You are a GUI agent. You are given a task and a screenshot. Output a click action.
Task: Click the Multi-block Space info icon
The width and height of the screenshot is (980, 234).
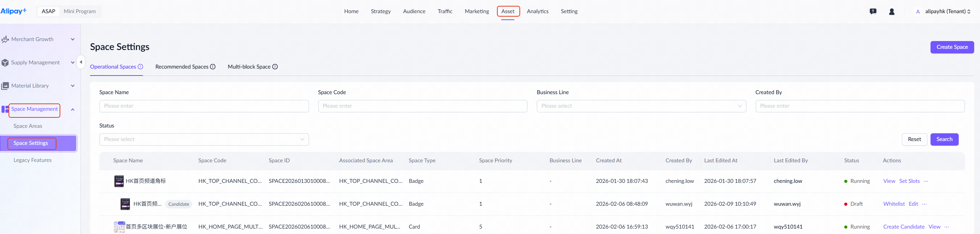tap(275, 67)
